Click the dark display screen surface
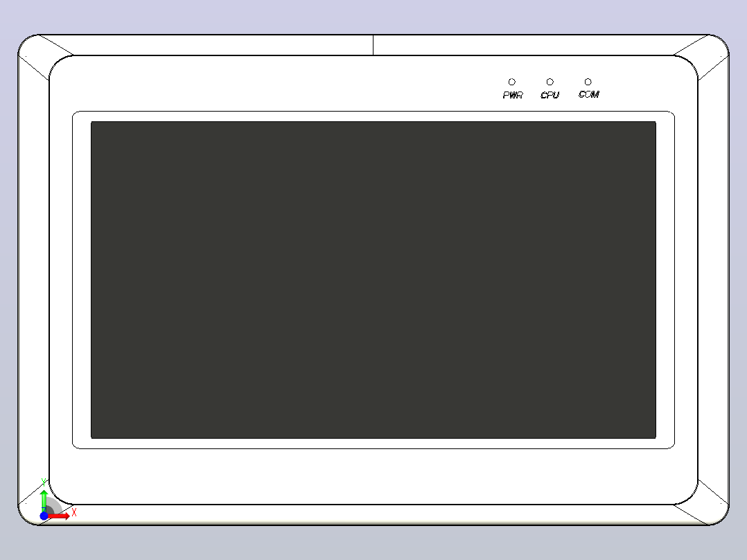The height and width of the screenshot is (560, 747). pos(373,280)
